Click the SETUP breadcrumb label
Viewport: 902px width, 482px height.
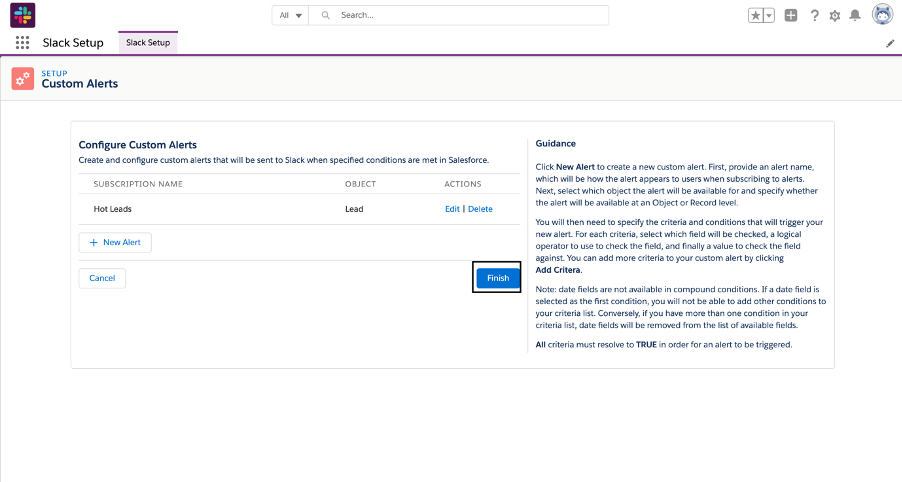(54, 73)
